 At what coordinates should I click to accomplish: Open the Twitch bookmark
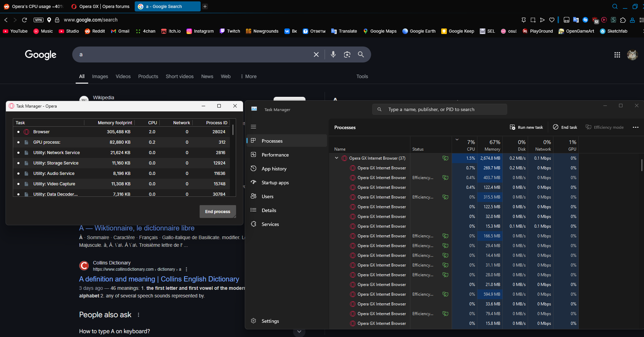point(230,31)
